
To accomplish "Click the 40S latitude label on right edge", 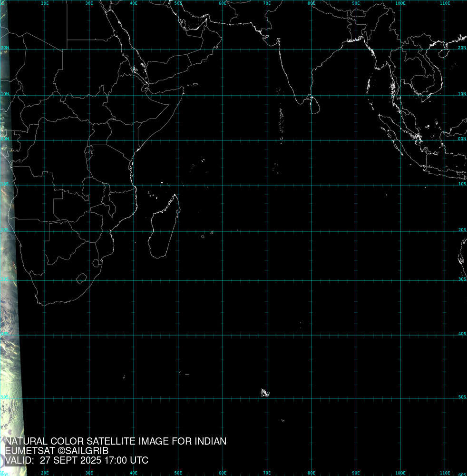I will click(462, 334).
